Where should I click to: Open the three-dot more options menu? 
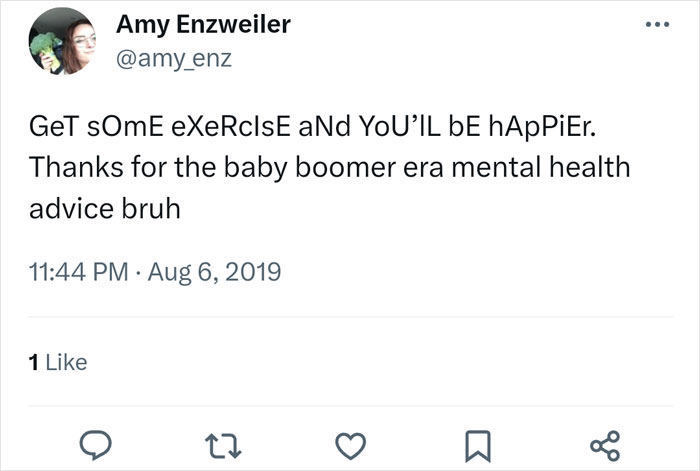click(657, 25)
